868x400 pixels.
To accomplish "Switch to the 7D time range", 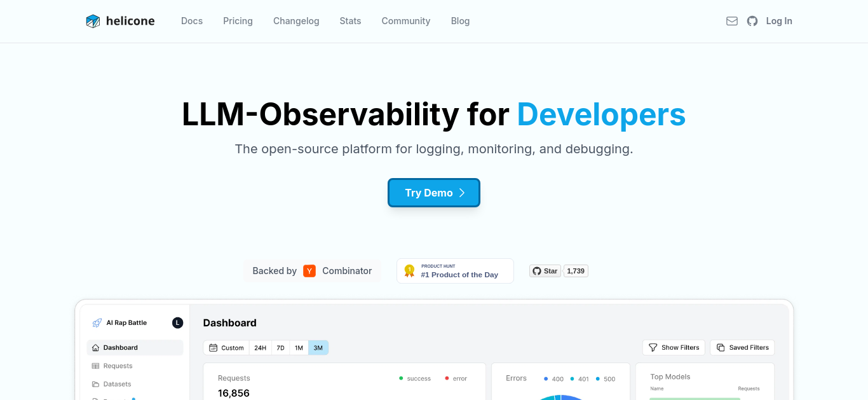I will point(280,348).
